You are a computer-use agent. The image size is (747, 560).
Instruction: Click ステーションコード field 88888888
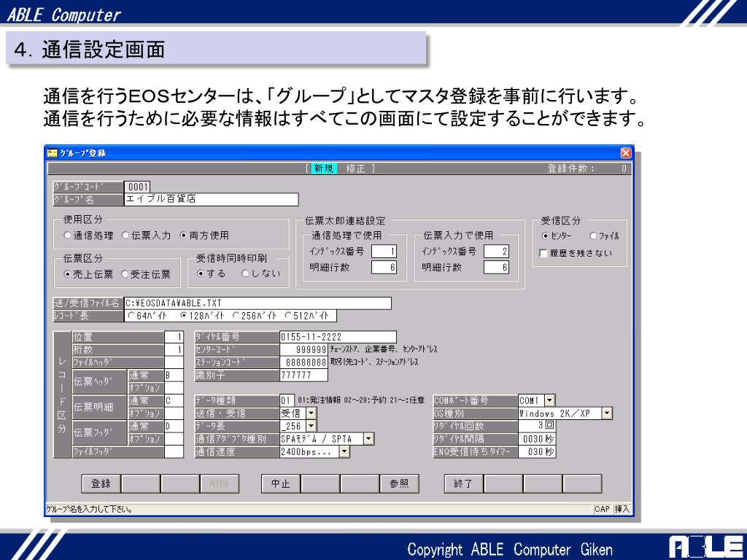click(304, 363)
